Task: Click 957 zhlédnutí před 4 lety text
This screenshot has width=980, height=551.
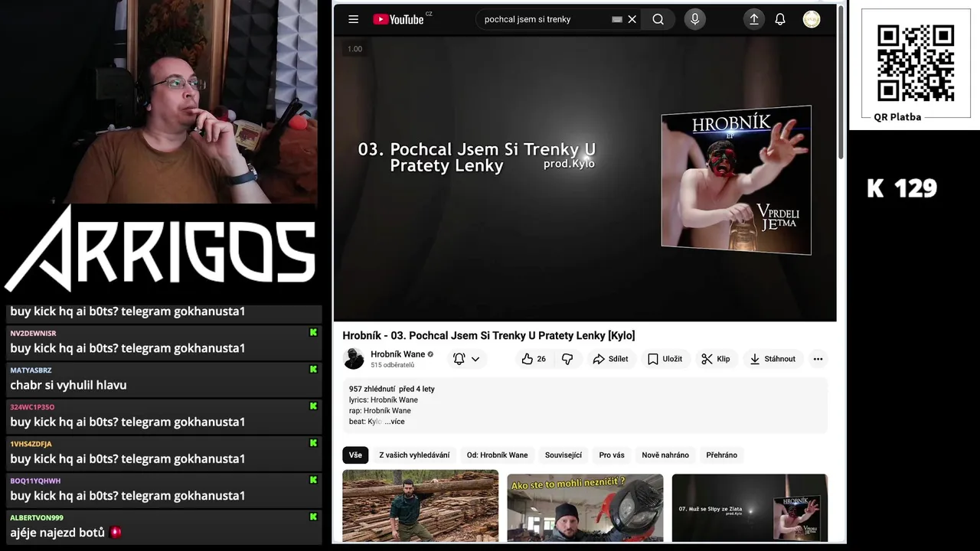Action: click(x=392, y=389)
